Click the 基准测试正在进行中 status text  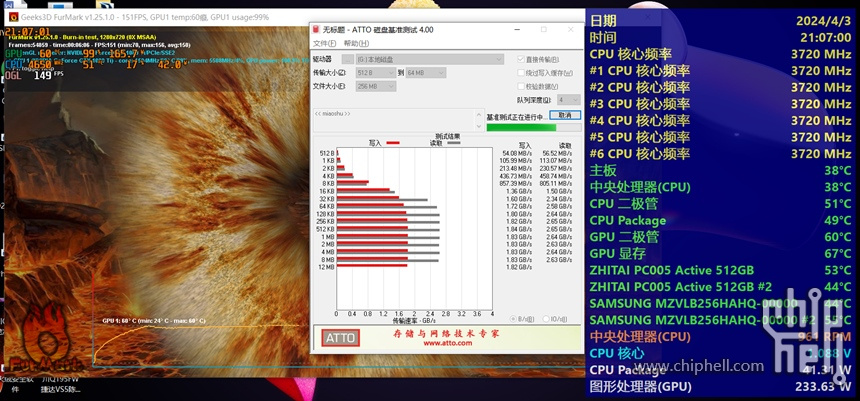[517, 116]
